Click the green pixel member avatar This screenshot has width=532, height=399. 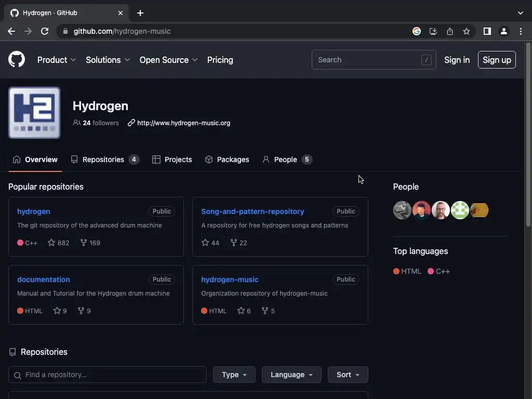tap(460, 210)
